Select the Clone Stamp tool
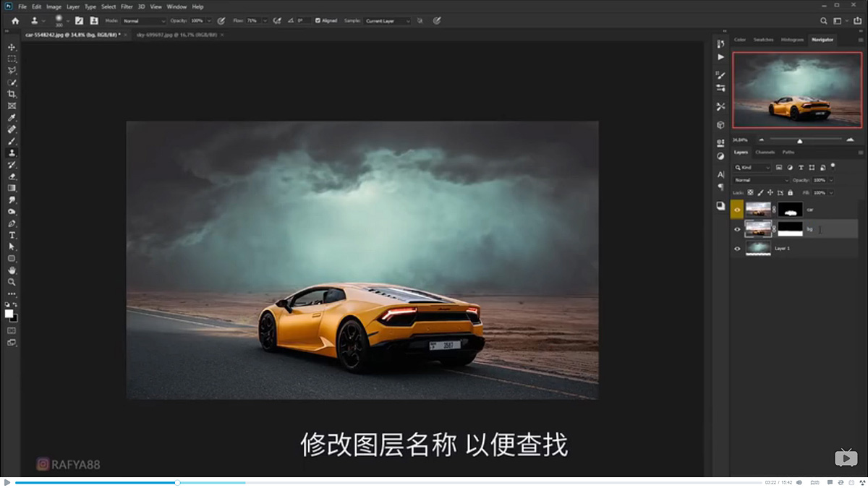 pyautogui.click(x=11, y=153)
